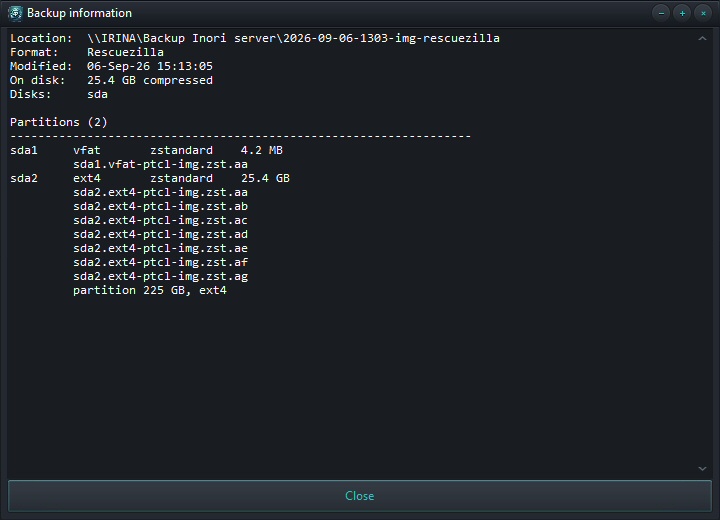Click the sda2.ext4-ptcl-img.zst.ae file line
The width and height of the screenshot is (720, 520).
click(160, 249)
